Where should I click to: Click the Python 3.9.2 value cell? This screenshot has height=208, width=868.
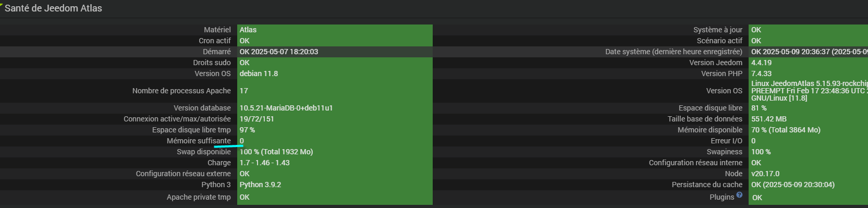[335, 185]
